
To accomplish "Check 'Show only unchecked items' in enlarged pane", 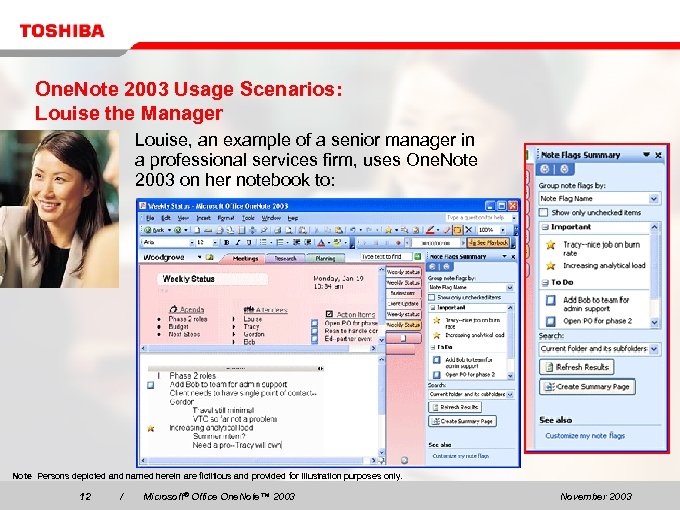I will [x=543, y=212].
